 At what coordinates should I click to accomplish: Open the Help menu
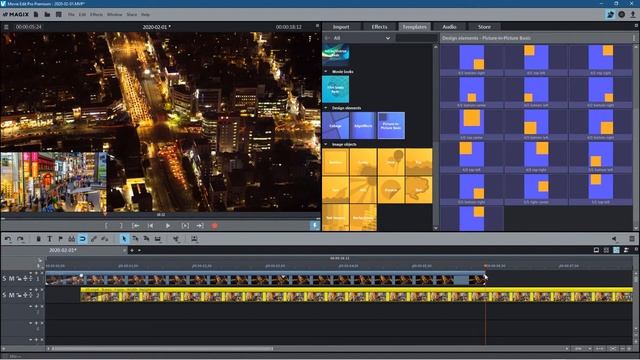(x=145, y=14)
